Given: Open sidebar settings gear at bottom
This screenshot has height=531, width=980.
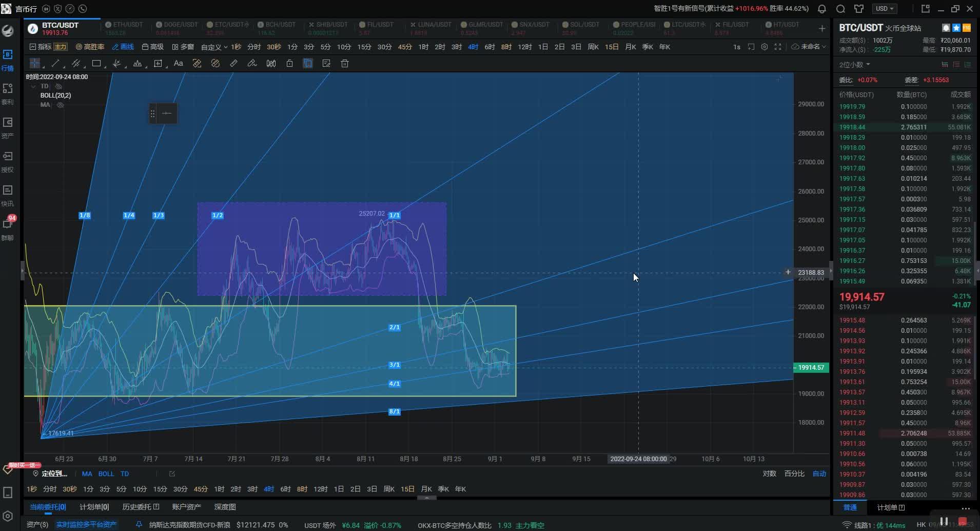Looking at the screenshot, I should (8, 516).
